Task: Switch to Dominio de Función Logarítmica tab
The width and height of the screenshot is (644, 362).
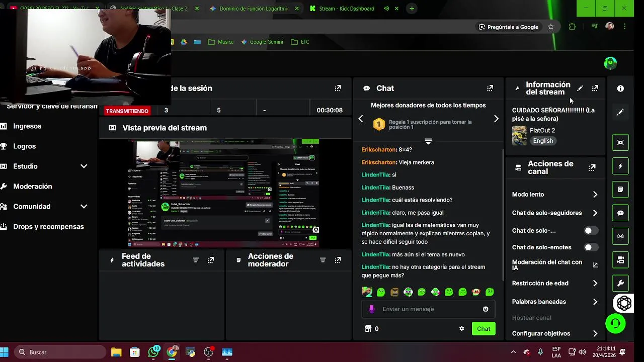Action: (x=255, y=9)
